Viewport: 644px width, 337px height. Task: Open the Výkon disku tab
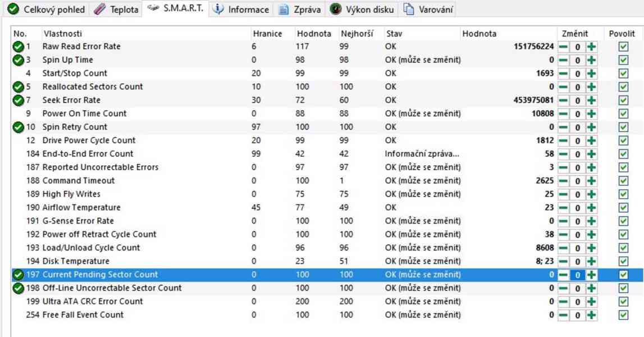point(362,9)
